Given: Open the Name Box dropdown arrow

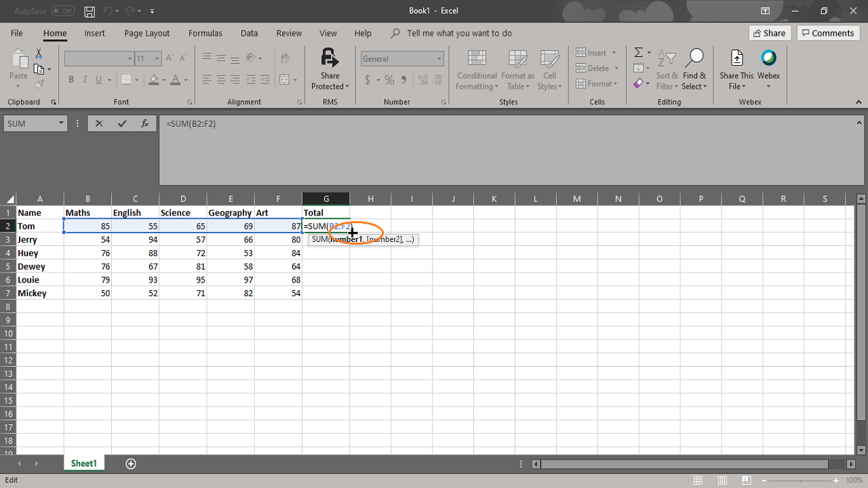Looking at the screenshot, I should (x=61, y=123).
